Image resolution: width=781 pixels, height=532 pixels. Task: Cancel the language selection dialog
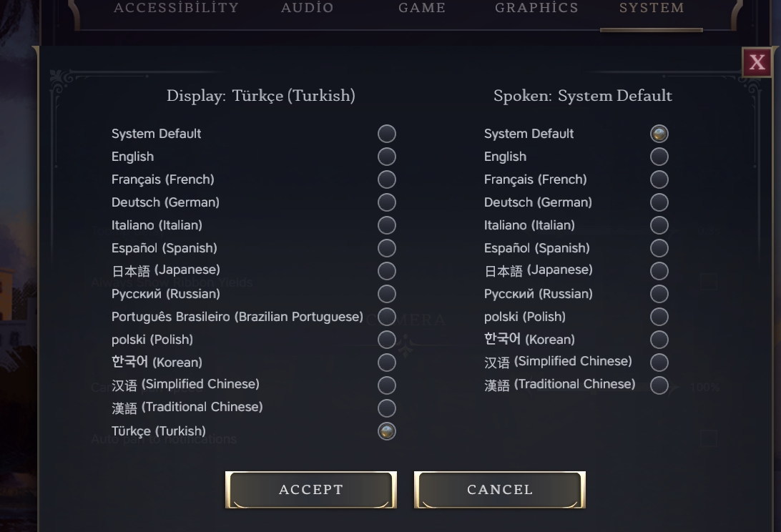(x=500, y=490)
